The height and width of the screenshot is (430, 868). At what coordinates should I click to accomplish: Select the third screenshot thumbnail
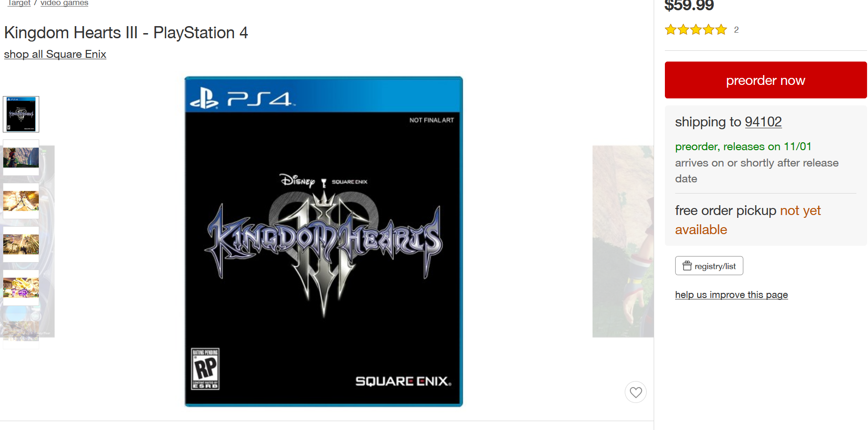(x=21, y=201)
